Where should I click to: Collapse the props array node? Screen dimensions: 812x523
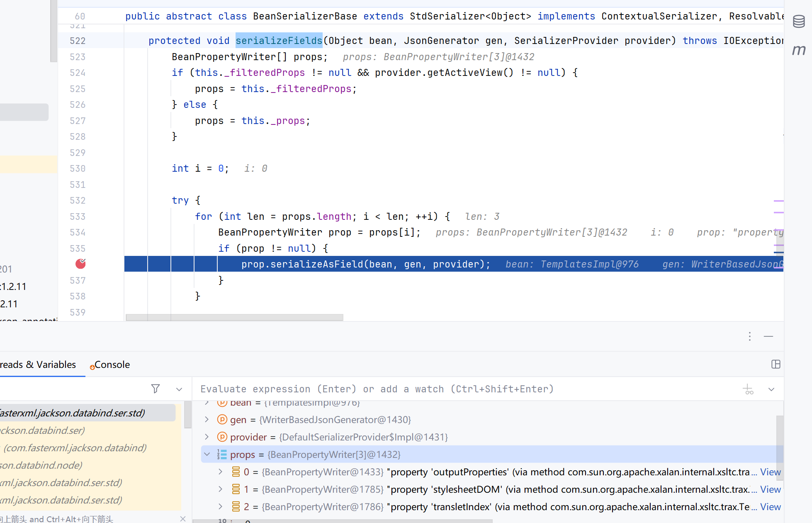[x=207, y=454]
